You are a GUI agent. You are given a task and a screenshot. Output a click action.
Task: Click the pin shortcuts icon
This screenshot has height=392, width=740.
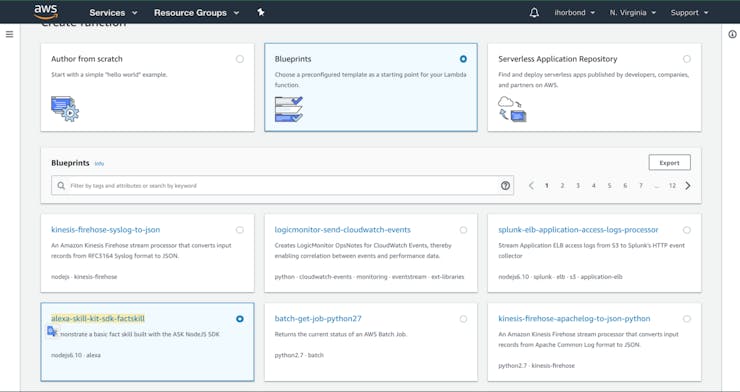(x=261, y=12)
